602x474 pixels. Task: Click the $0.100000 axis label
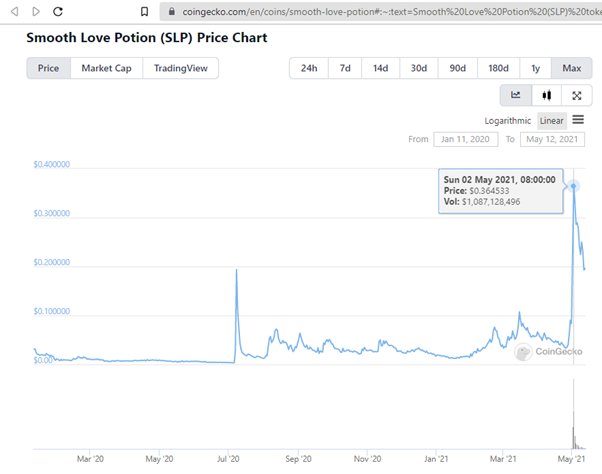click(52, 311)
